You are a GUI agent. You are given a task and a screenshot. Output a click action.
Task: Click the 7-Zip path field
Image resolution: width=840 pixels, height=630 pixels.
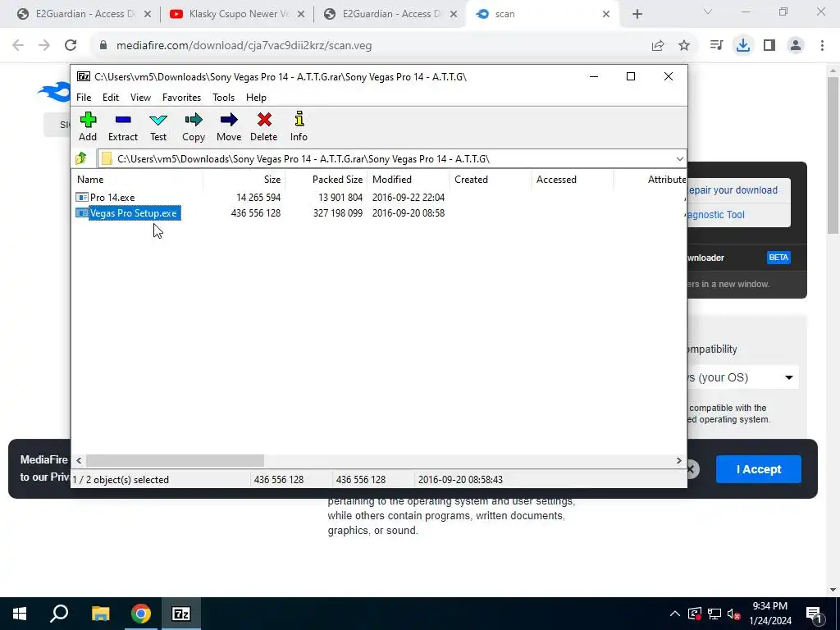[391, 159]
